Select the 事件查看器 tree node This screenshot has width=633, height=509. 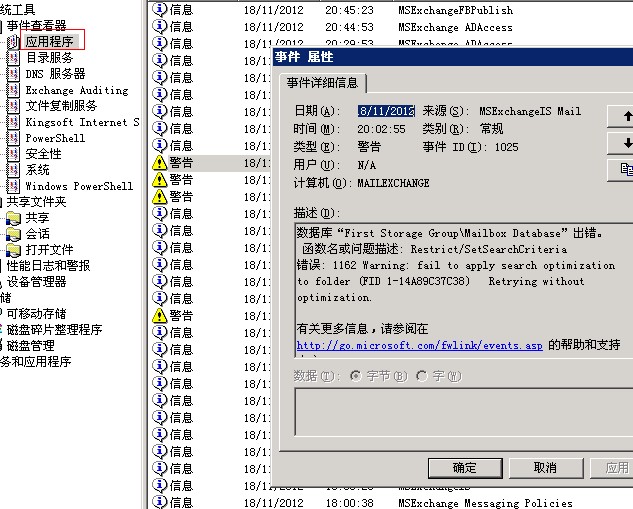click(x=36, y=25)
